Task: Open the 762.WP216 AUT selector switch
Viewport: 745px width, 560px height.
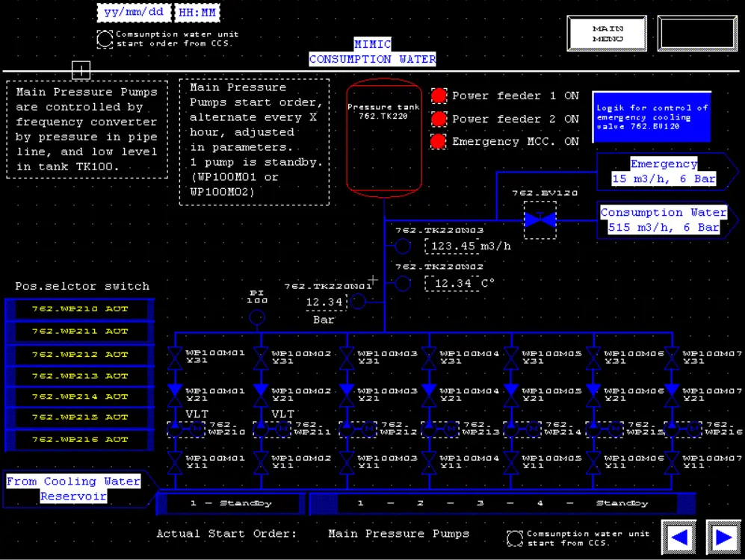Action: point(79,440)
